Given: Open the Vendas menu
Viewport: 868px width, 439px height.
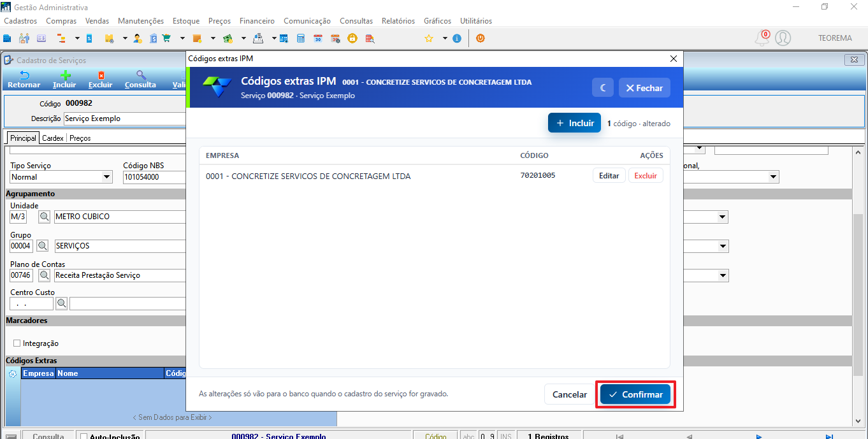Looking at the screenshot, I should pos(97,21).
